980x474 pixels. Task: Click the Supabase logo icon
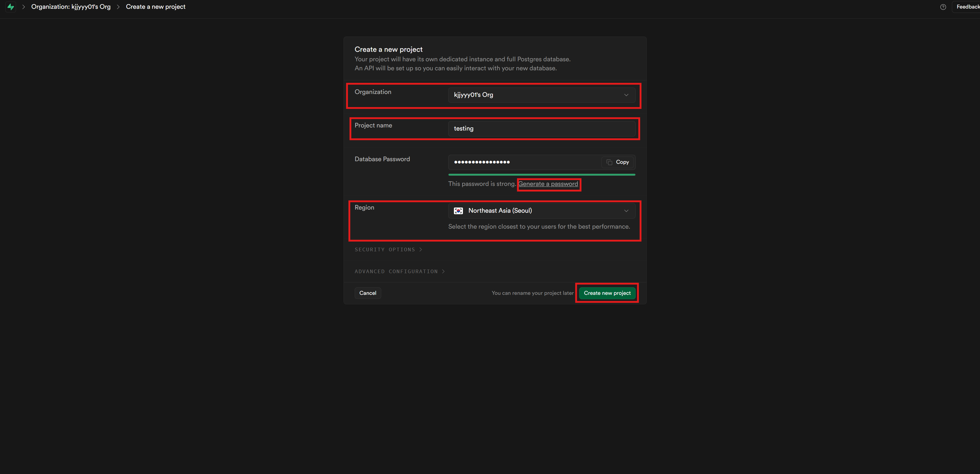(x=11, y=7)
